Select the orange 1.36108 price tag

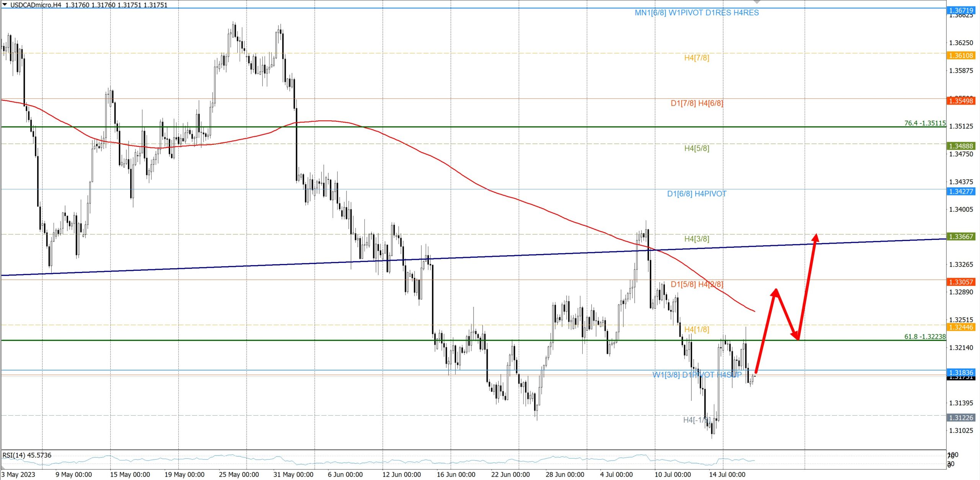click(x=961, y=56)
